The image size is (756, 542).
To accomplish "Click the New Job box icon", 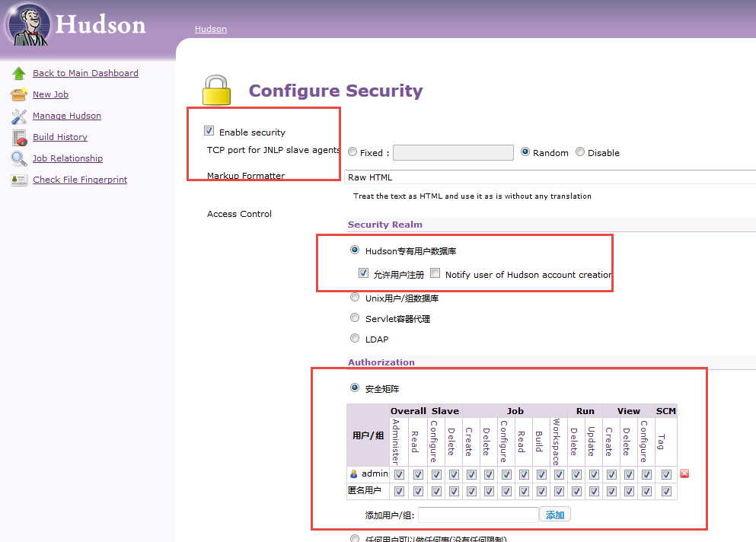I will (19, 94).
